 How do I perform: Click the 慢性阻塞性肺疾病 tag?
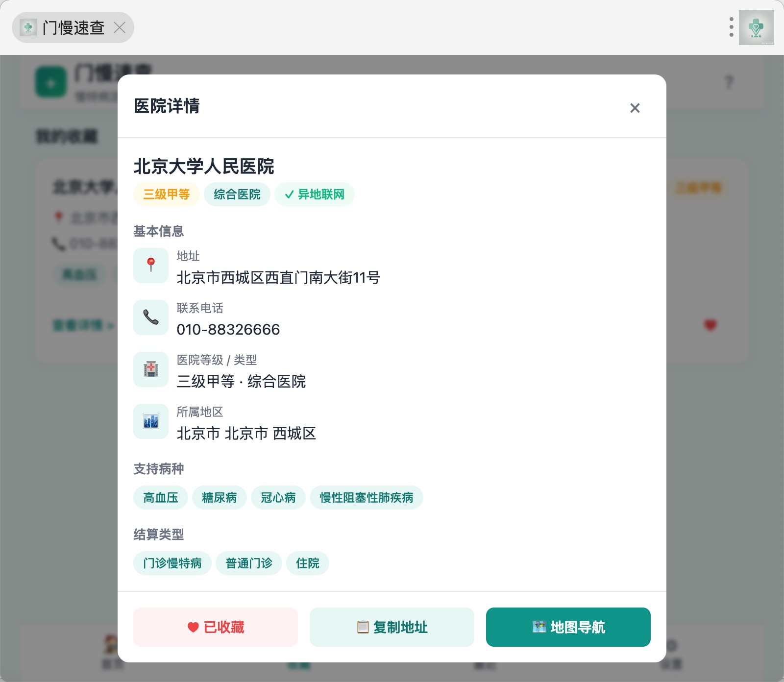pos(367,498)
